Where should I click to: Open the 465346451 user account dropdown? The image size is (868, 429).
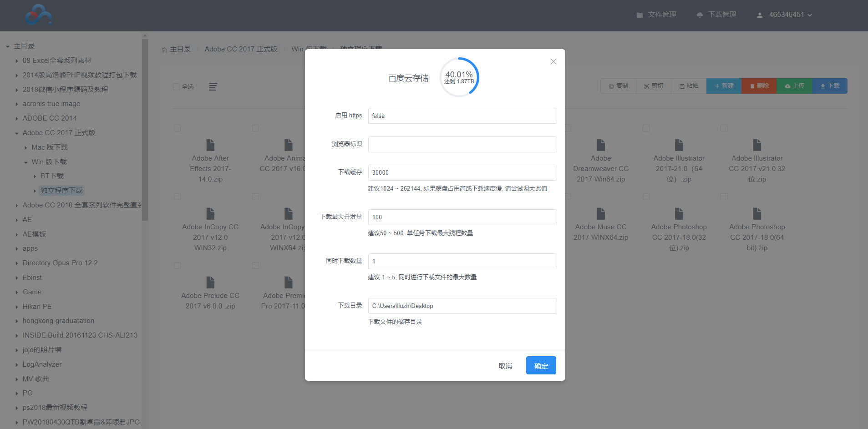785,15
